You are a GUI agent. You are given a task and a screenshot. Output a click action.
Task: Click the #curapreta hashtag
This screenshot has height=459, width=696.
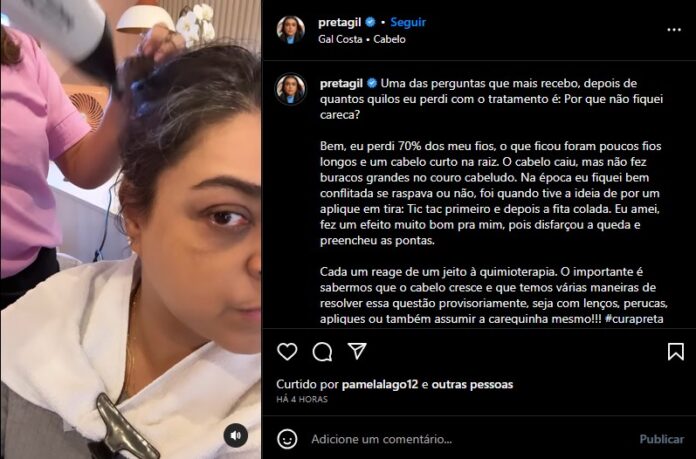coord(634,319)
